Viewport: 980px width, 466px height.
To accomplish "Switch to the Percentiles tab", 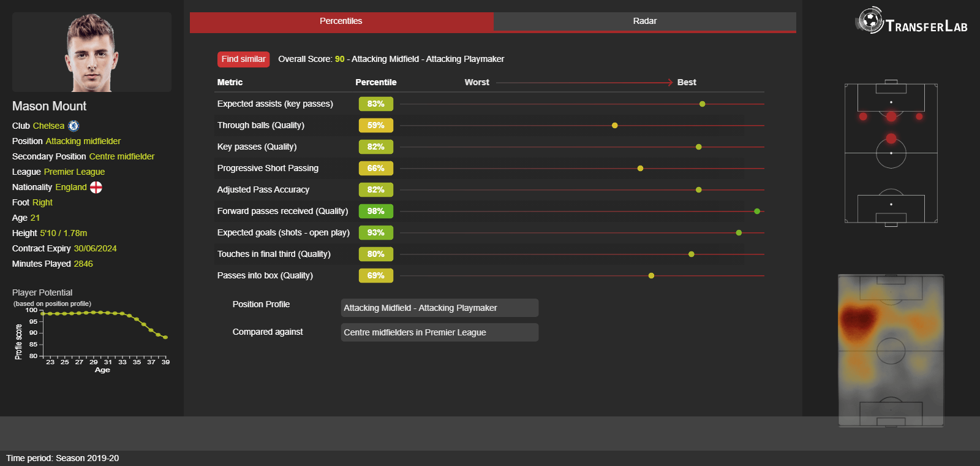I will [x=341, y=21].
